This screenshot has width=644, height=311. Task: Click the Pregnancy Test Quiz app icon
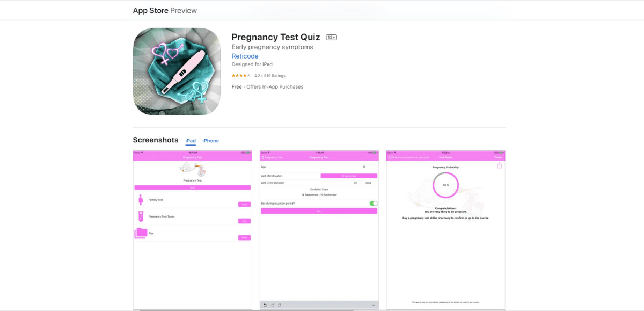point(177,71)
